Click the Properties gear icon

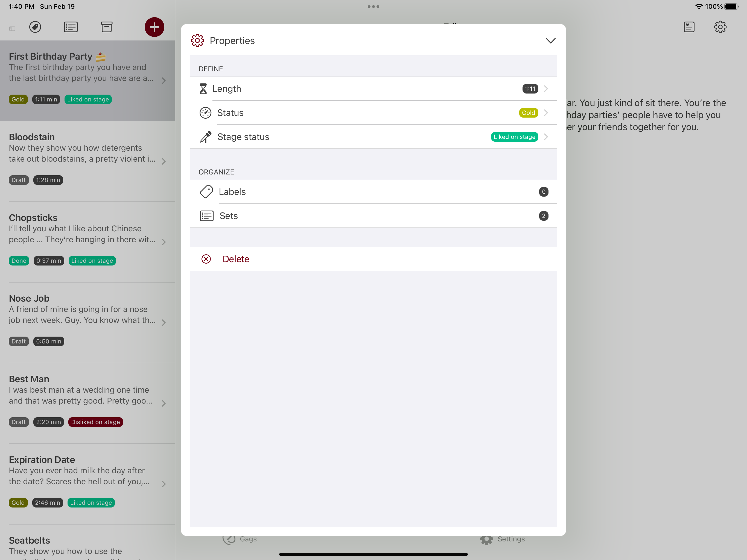pos(197,40)
